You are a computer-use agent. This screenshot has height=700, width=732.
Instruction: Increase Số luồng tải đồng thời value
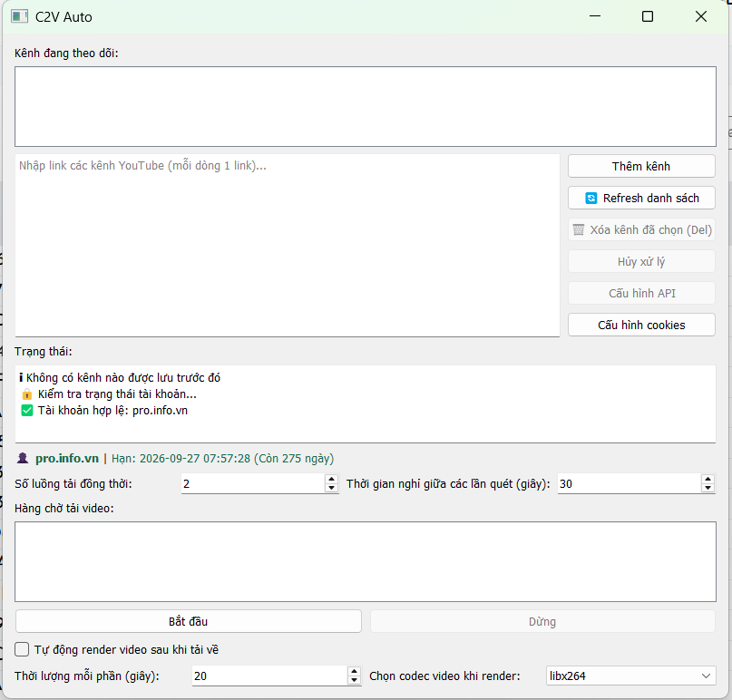(331, 479)
